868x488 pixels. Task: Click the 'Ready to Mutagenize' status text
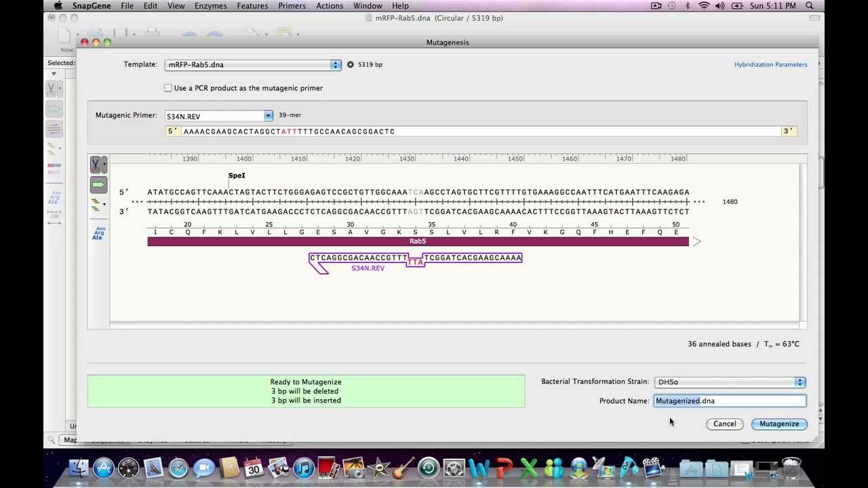[306, 382]
